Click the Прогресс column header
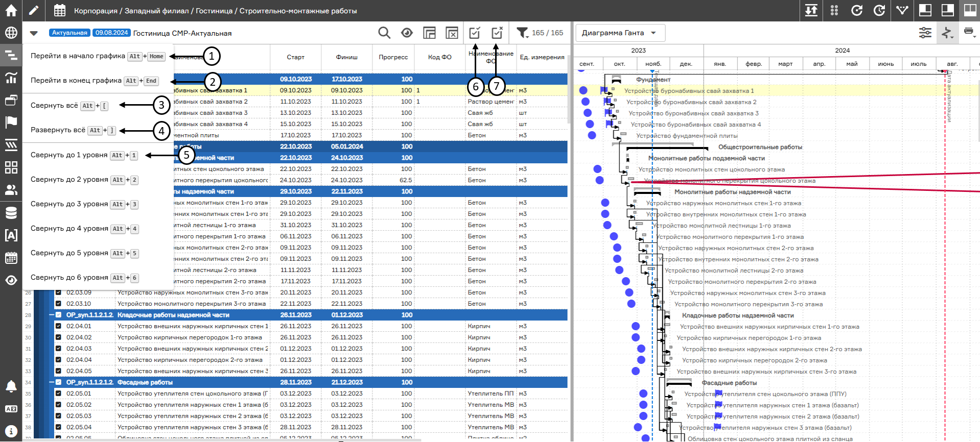 393,57
